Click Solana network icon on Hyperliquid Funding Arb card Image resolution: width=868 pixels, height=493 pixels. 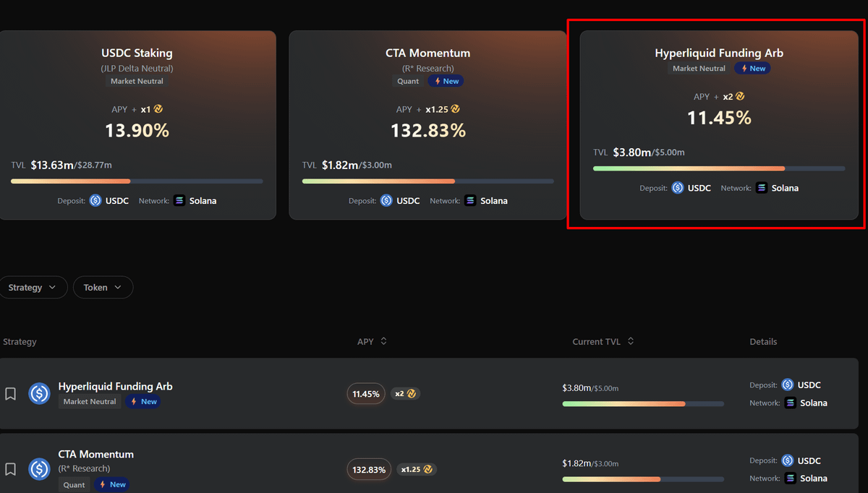pyautogui.click(x=762, y=188)
